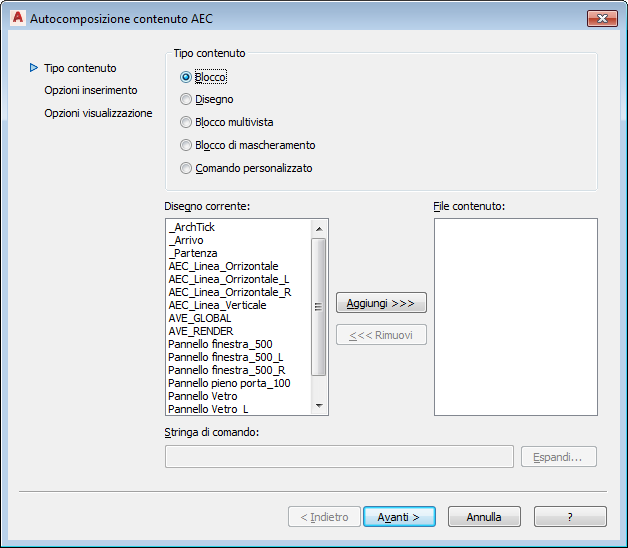The height and width of the screenshot is (548, 628).
Task: Click the < Indietro button
Action: pos(324,517)
